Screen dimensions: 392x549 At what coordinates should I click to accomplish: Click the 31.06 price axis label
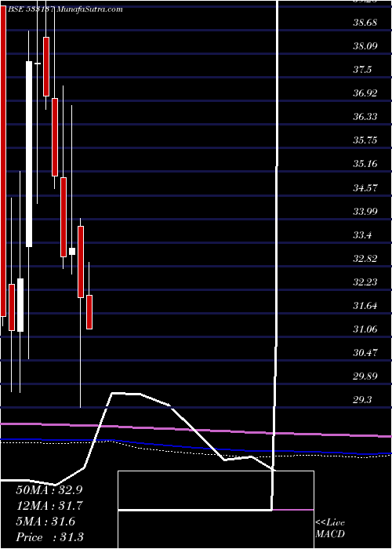365,329
